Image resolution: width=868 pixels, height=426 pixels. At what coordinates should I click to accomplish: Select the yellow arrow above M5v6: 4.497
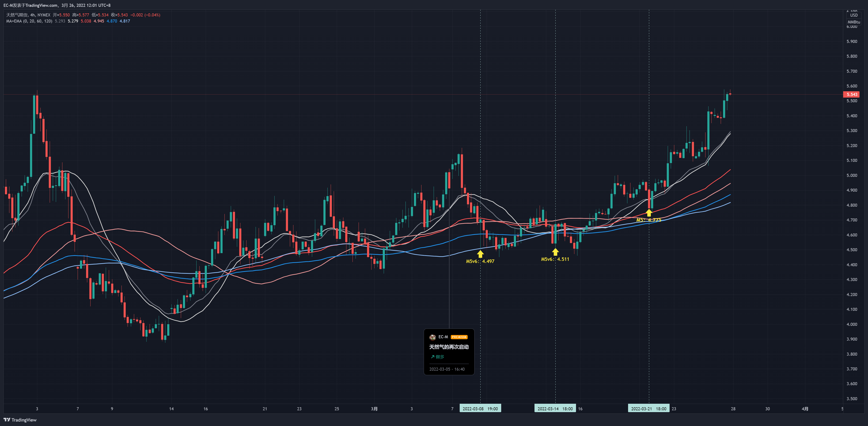tap(480, 254)
